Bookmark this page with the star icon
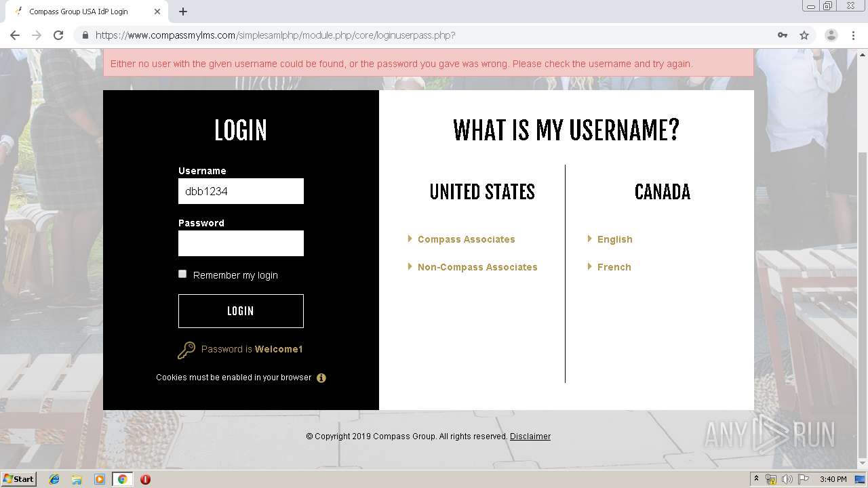This screenshot has width=868, height=488. [x=804, y=35]
